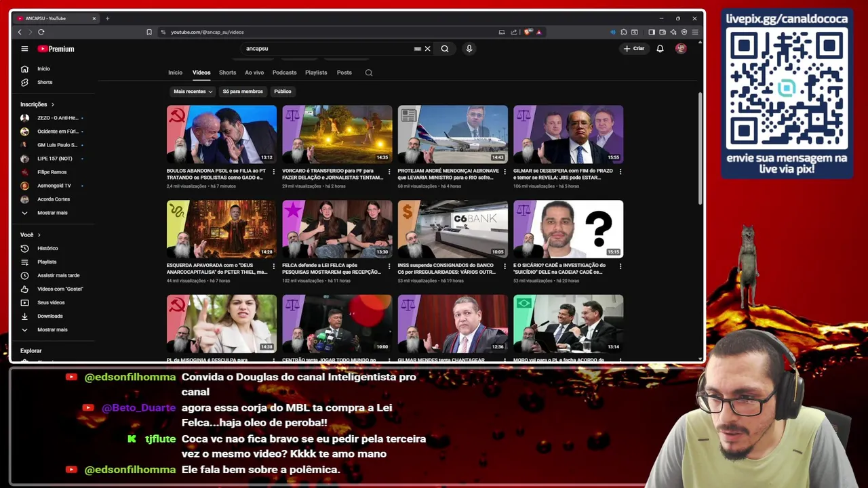Open options for ESQUERDA APAVORADA video
868x488 pixels.
point(274,267)
